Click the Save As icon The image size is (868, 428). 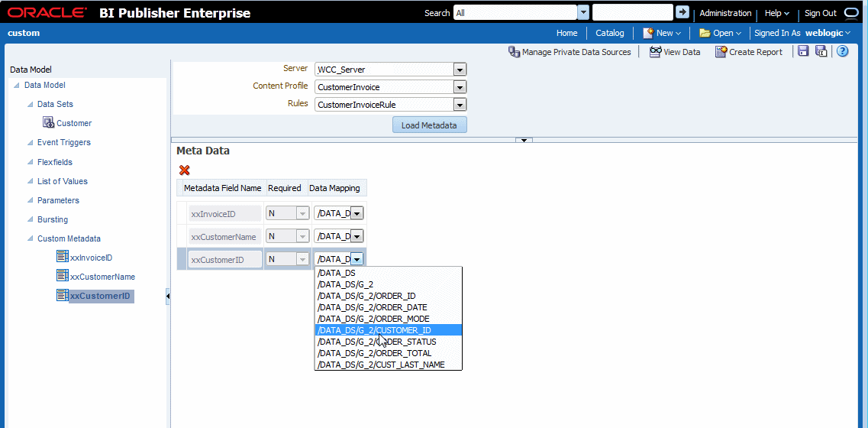pos(821,51)
